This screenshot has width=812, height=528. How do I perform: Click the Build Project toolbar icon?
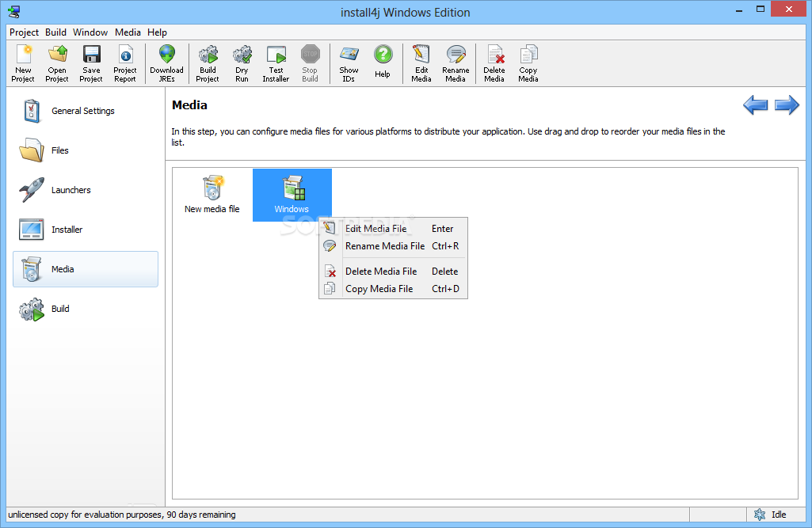pyautogui.click(x=208, y=55)
